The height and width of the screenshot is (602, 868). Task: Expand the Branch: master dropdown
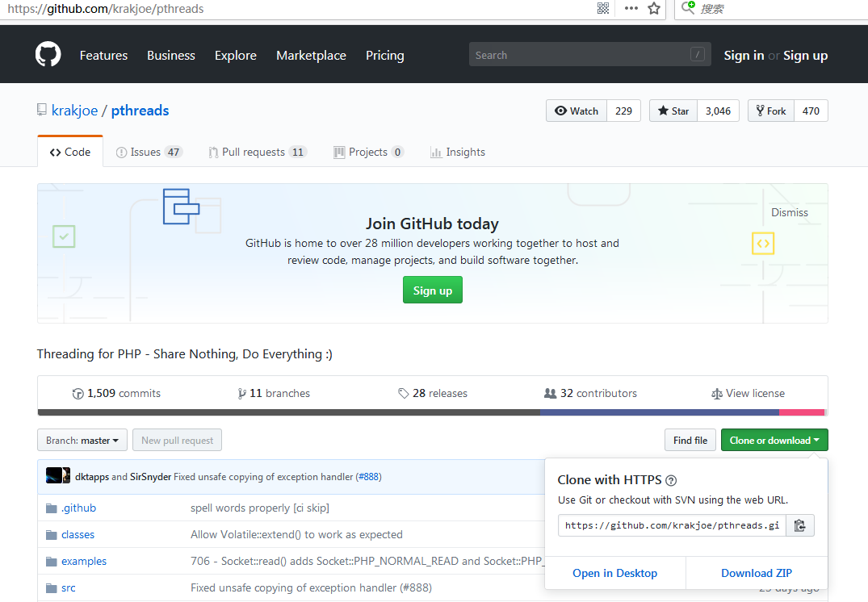(x=82, y=441)
